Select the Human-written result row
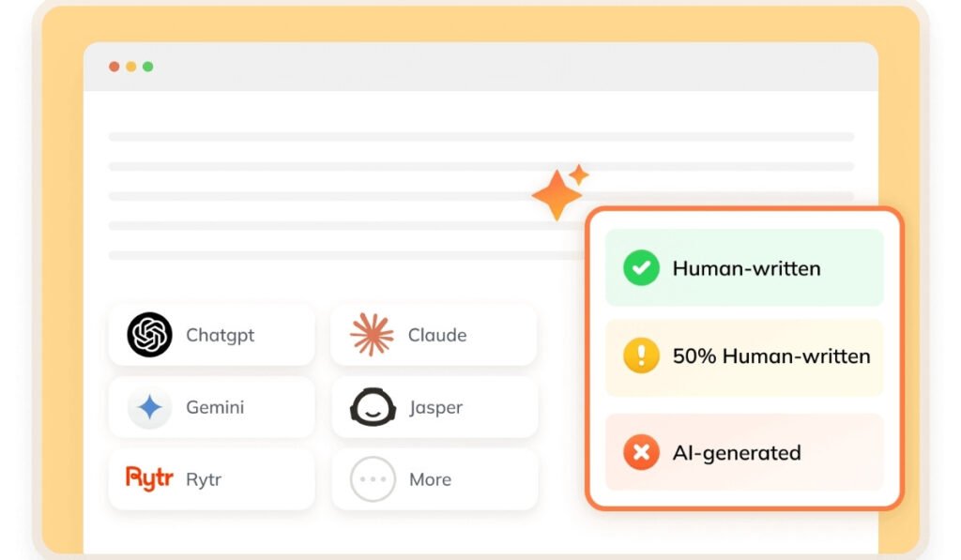The image size is (961, 560). (744, 267)
